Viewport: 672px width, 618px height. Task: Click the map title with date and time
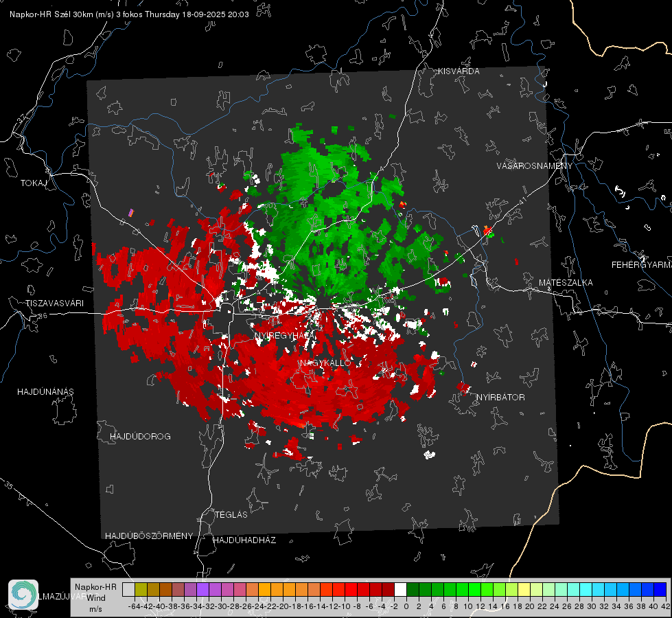click(129, 14)
